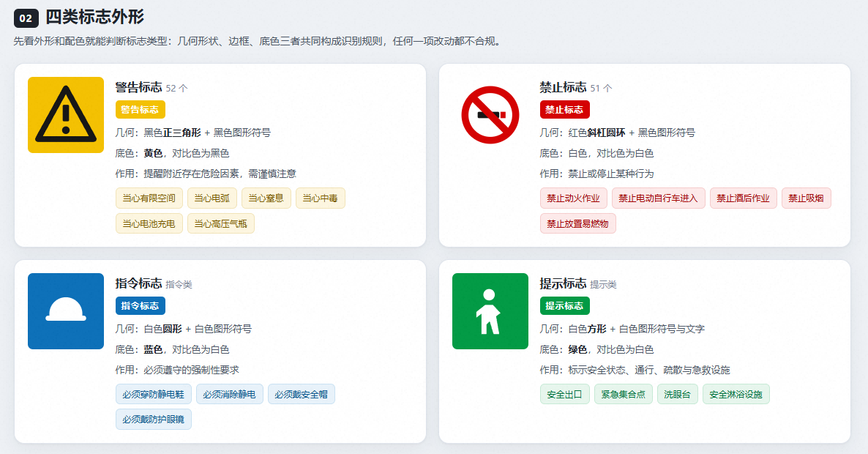Click the 02 section number badge

click(26, 18)
